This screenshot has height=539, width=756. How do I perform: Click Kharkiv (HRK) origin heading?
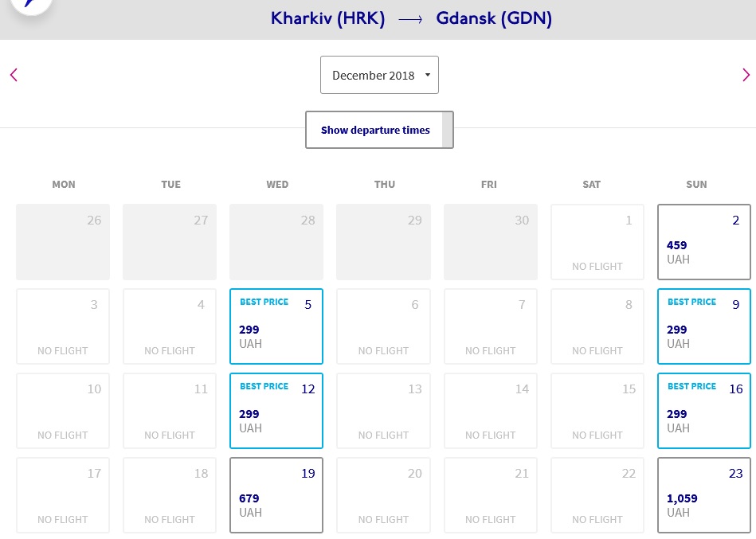pyautogui.click(x=328, y=19)
